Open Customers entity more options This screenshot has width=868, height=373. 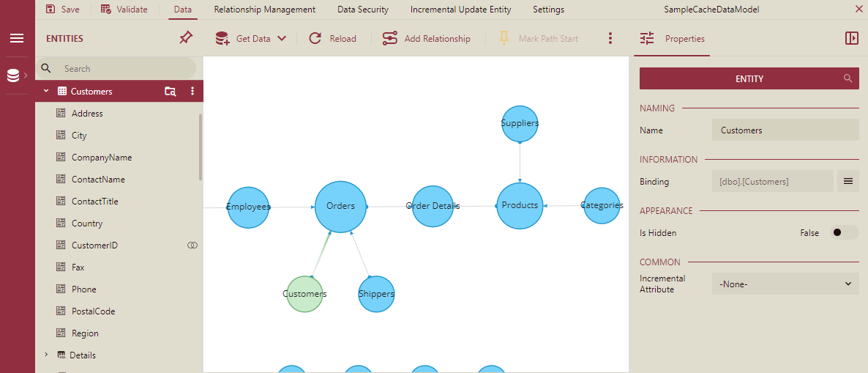(x=192, y=92)
